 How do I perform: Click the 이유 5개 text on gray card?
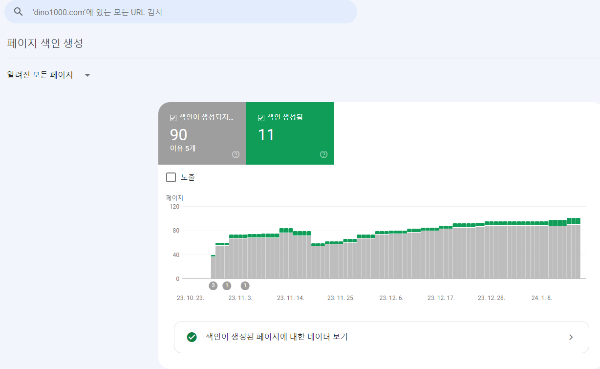point(183,148)
